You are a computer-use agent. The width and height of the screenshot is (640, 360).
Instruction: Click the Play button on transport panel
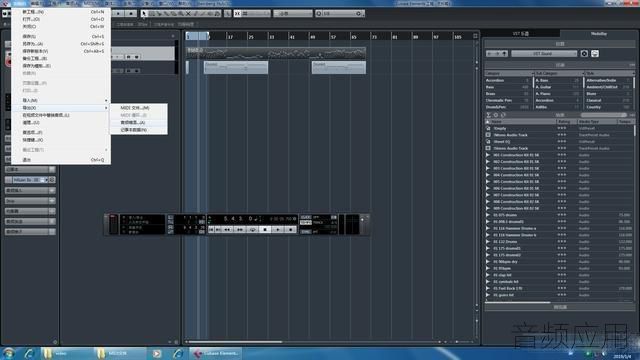point(278,230)
